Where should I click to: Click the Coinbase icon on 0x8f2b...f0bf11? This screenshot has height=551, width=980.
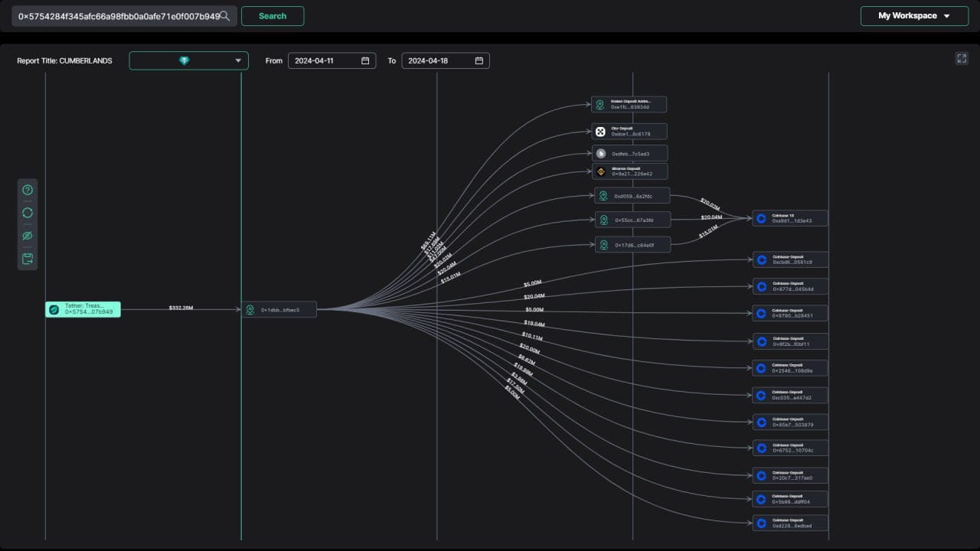761,341
